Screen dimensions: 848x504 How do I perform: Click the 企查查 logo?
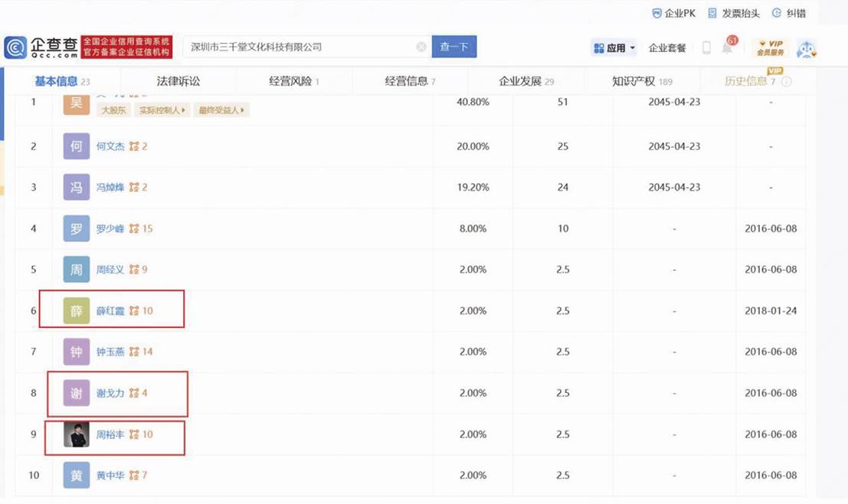[x=41, y=47]
